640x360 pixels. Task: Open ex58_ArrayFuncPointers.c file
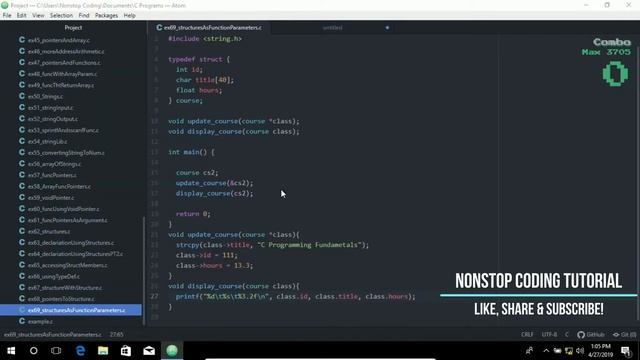click(59, 186)
